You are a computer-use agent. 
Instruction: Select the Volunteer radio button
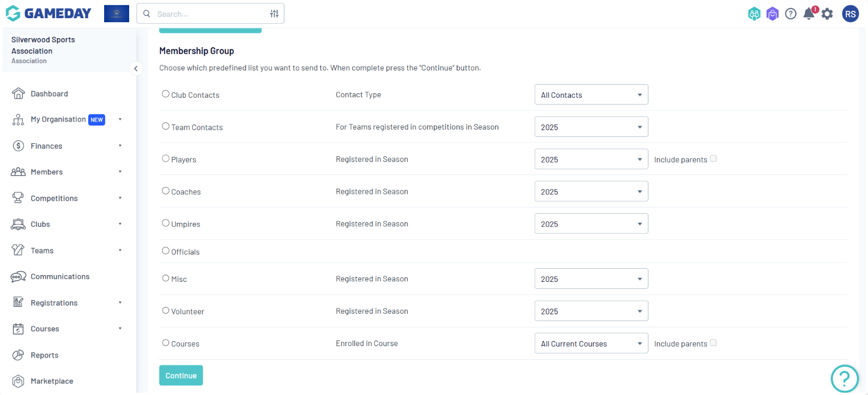pyautogui.click(x=166, y=310)
